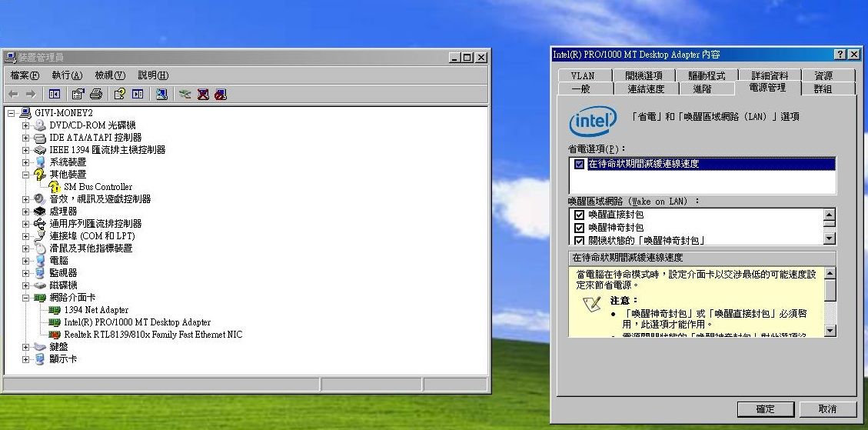This screenshot has width=868, height=430.
Task: Toggle the show/hide console tree toolbar icon
Action: coord(55,94)
